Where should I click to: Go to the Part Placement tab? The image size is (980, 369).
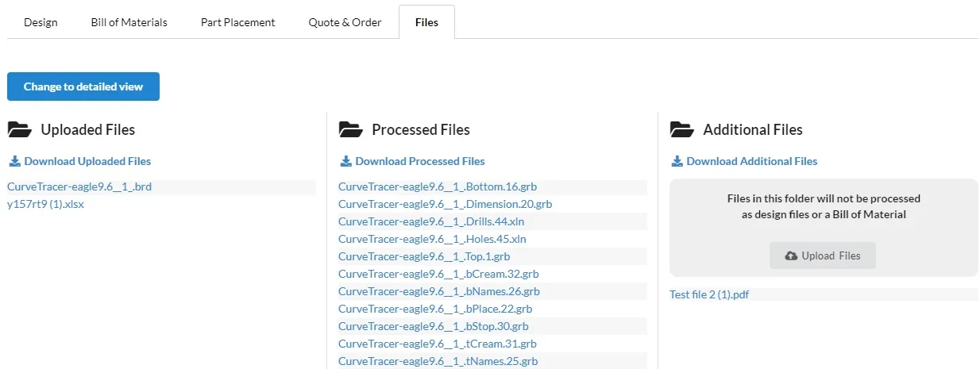point(237,22)
